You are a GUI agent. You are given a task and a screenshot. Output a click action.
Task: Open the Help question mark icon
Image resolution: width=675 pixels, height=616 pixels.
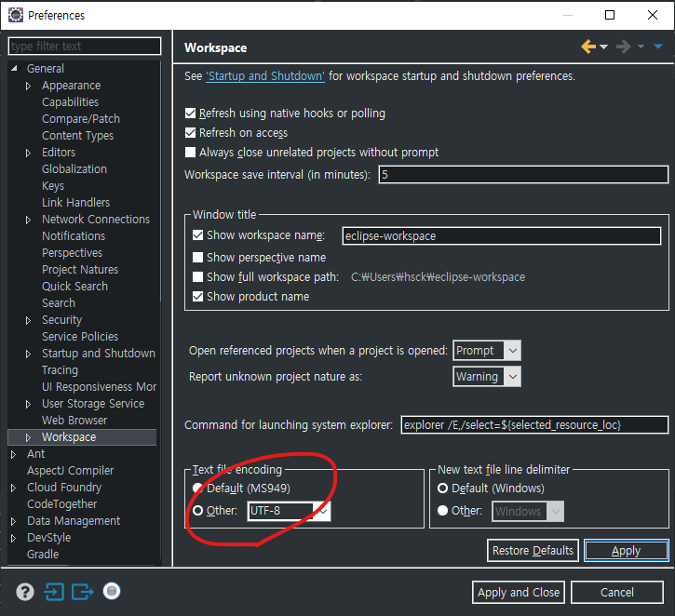(25, 592)
